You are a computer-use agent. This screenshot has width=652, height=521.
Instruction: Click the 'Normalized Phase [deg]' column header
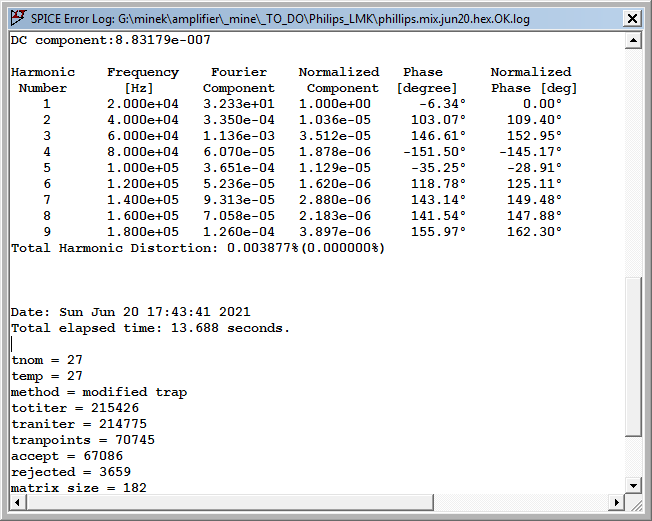click(x=533, y=80)
